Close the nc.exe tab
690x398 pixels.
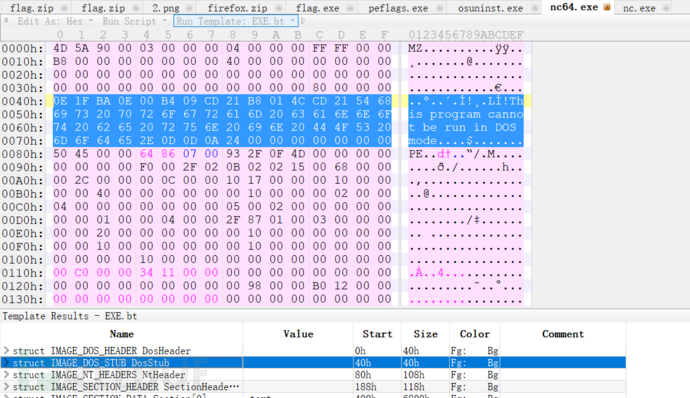(x=666, y=8)
